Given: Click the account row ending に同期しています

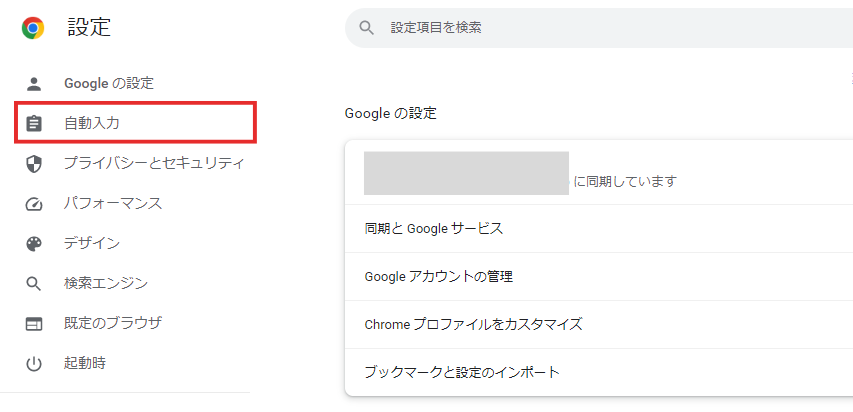Looking at the screenshot, I should click(599, 173).
